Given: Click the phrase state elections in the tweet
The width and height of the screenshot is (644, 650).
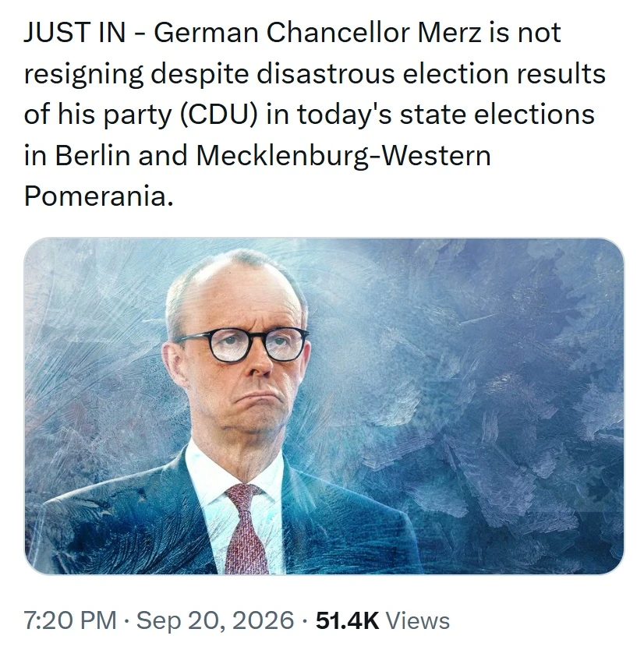Looking at the screenshot, I should pos(497,114).
